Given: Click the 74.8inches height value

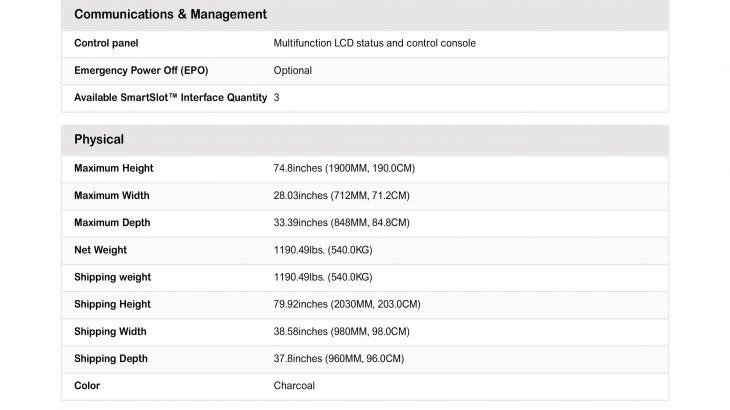Looking at the screenshot, I should (x=344, y=168).
